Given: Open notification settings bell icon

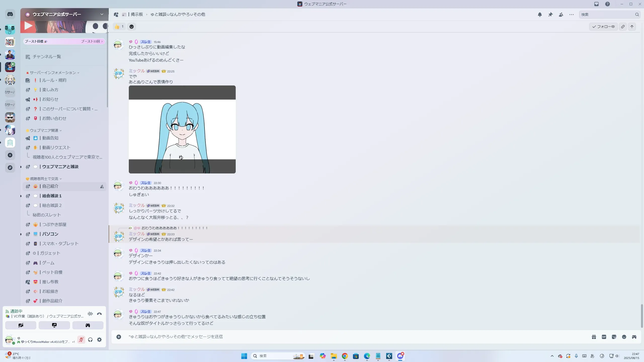Looking at the screenshot, I should [x=540, y=15].
